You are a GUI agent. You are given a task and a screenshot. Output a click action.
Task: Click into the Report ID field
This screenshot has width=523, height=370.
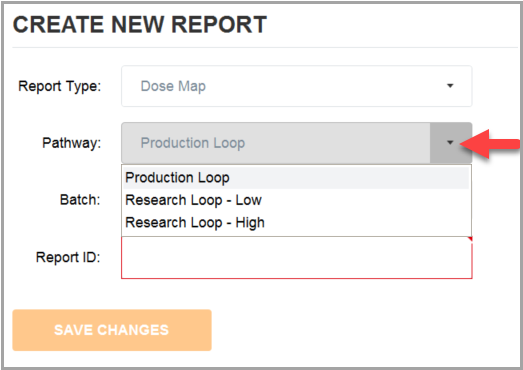(297, 258)
